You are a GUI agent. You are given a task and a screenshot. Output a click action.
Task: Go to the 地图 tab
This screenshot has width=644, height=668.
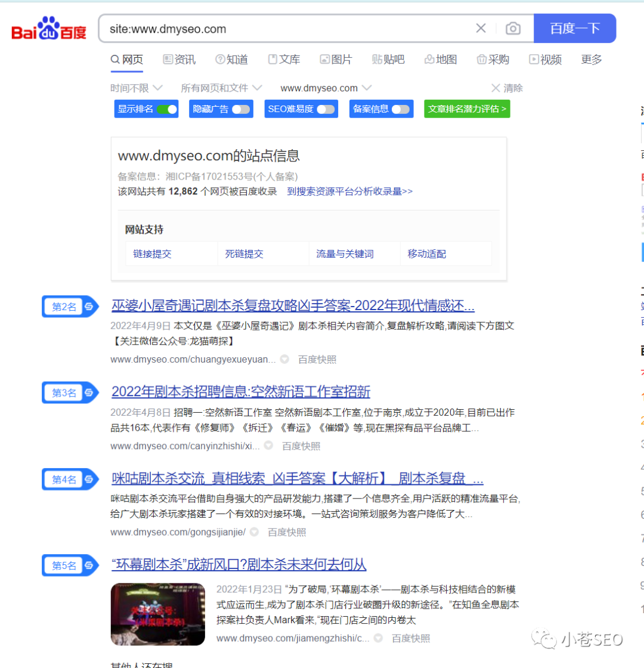441,59
